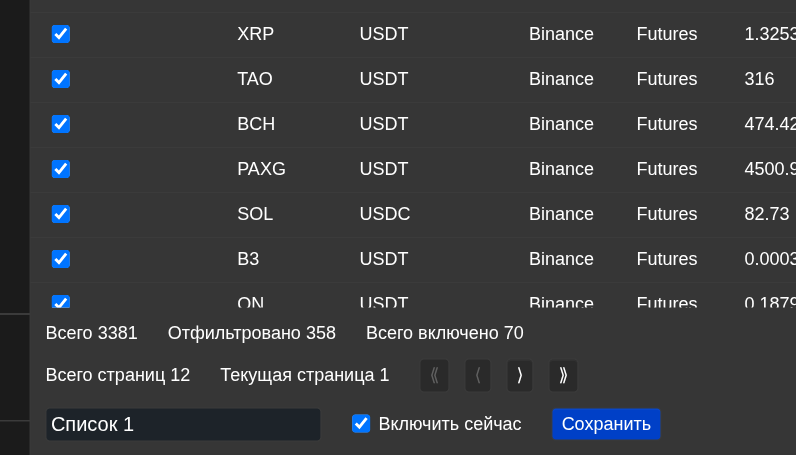Jump to the last page
This screenshot has width=796, height=455.
coord(563,376)
